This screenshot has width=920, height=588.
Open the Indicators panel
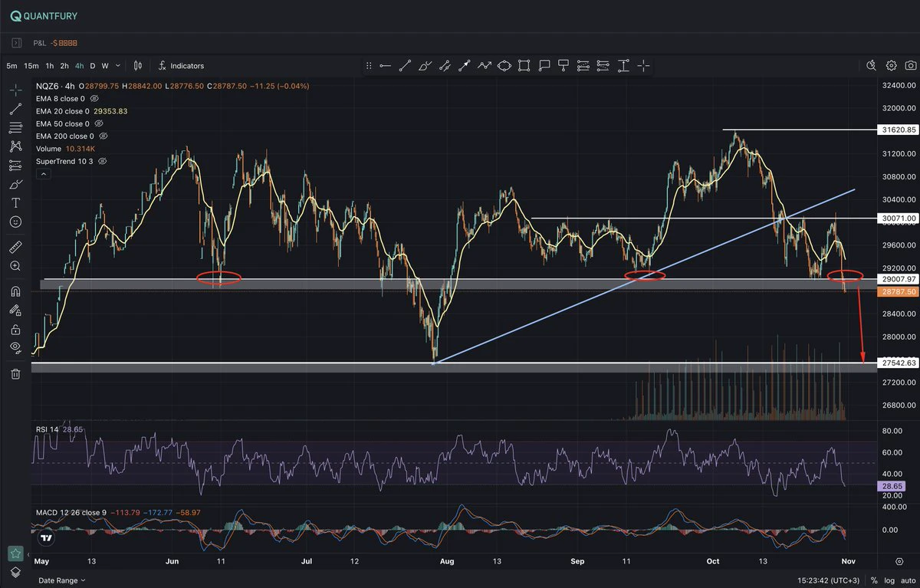coord(181,66)
